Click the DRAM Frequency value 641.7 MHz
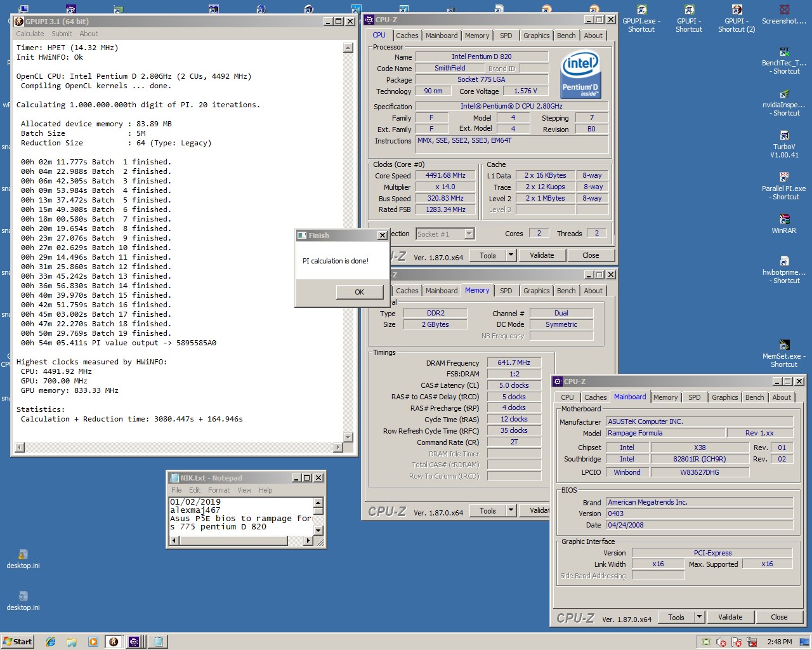The height and width of the screenshot is (650, 812). (514, 362)
